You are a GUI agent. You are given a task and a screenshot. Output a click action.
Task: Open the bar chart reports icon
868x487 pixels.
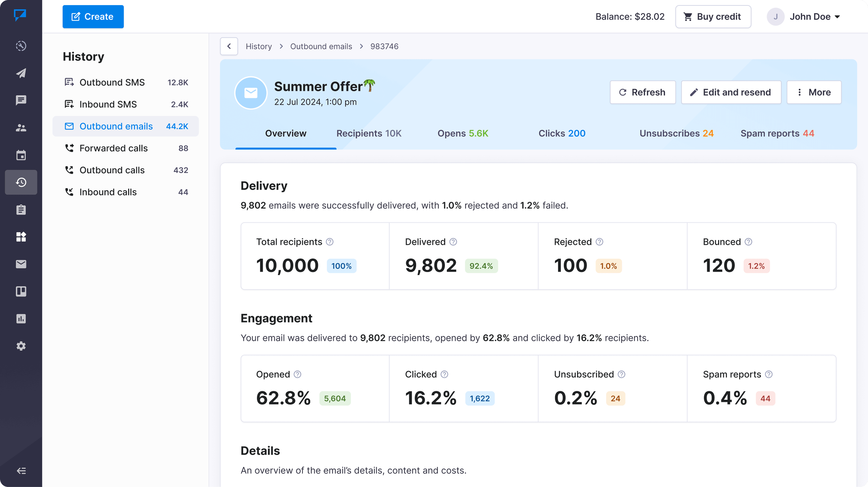coord(21,319)
